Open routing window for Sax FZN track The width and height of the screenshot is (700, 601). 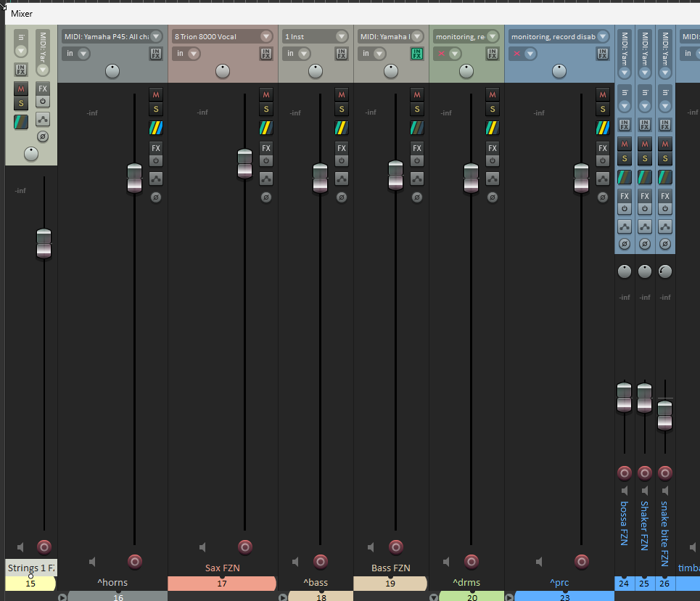tap(266, 128)
